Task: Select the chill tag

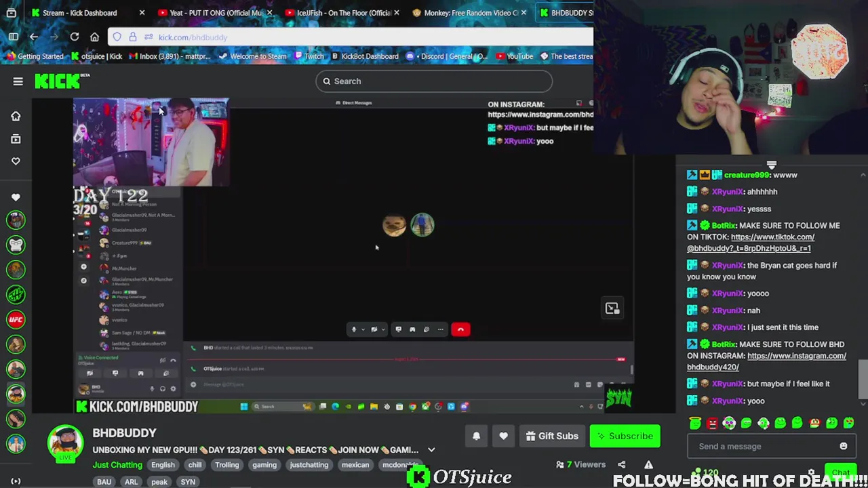Action: coord(195,465)
